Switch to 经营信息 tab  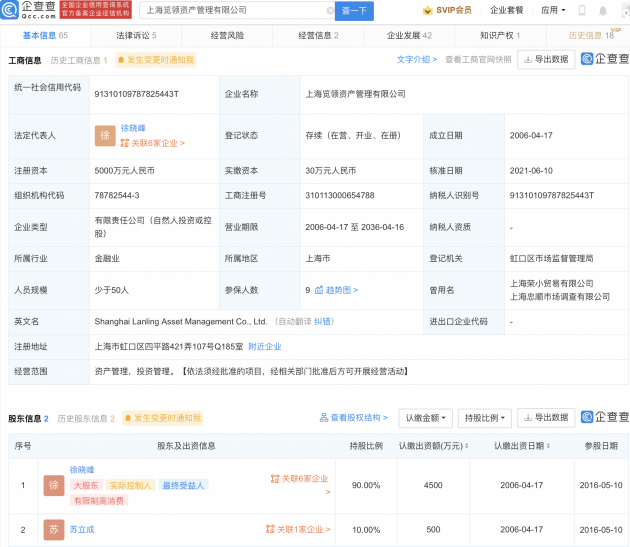318,35
